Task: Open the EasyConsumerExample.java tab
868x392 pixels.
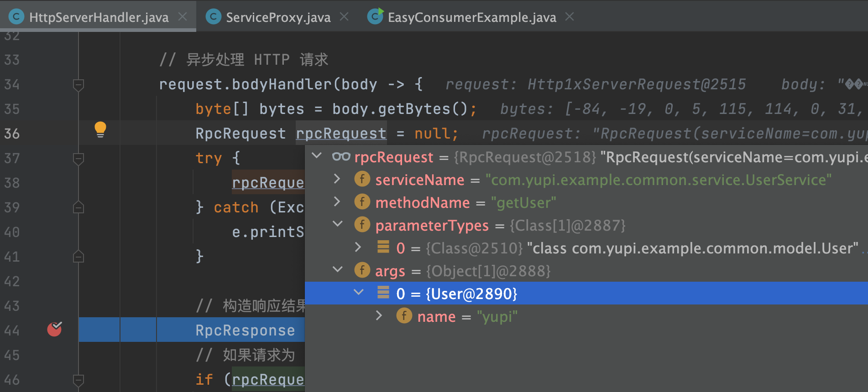Action: pyautogui.click(x=471, y=17)
